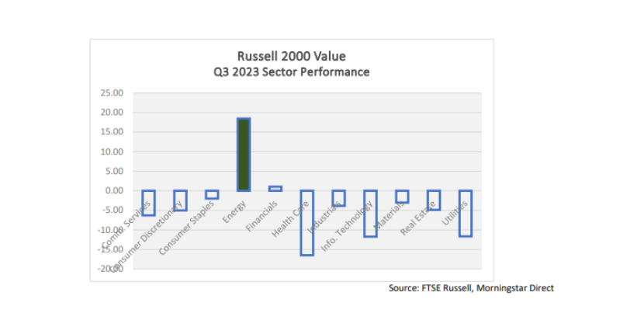Click the Utilities axis label
The height and width of the screenshot is (334, 644).
pyautogui.click(x=455, y=213)
